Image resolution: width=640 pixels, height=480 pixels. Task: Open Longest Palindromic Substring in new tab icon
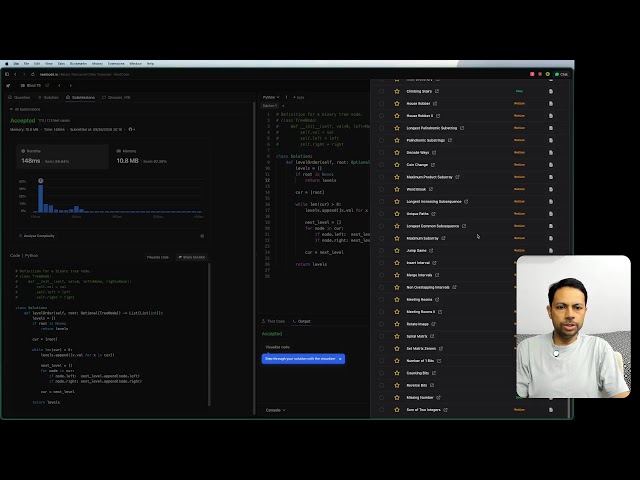462,128
